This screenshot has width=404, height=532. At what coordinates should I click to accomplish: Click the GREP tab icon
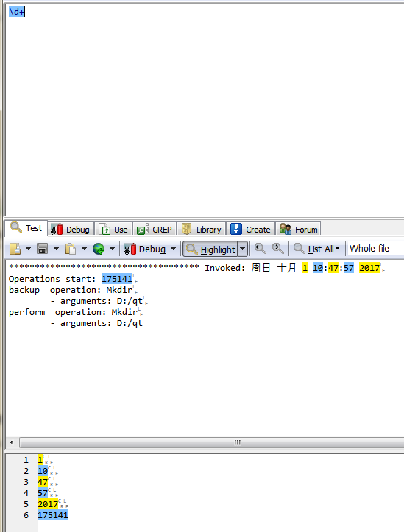(143, 230)
